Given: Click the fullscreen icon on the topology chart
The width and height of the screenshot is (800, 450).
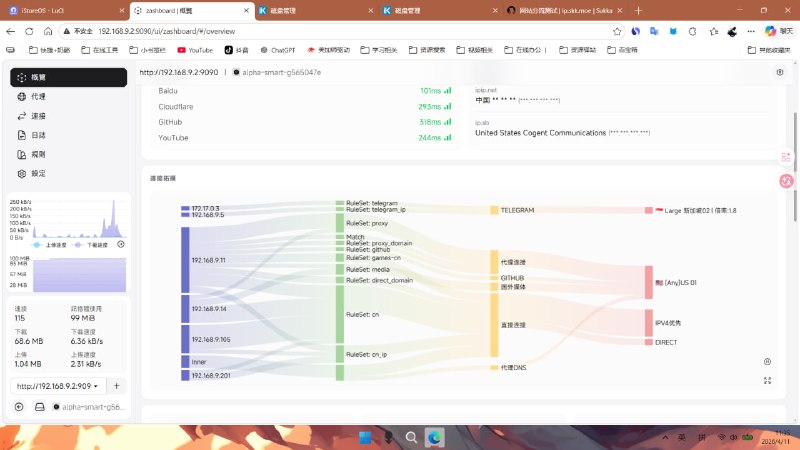Looking at the screenshot, I should [767, 381].
